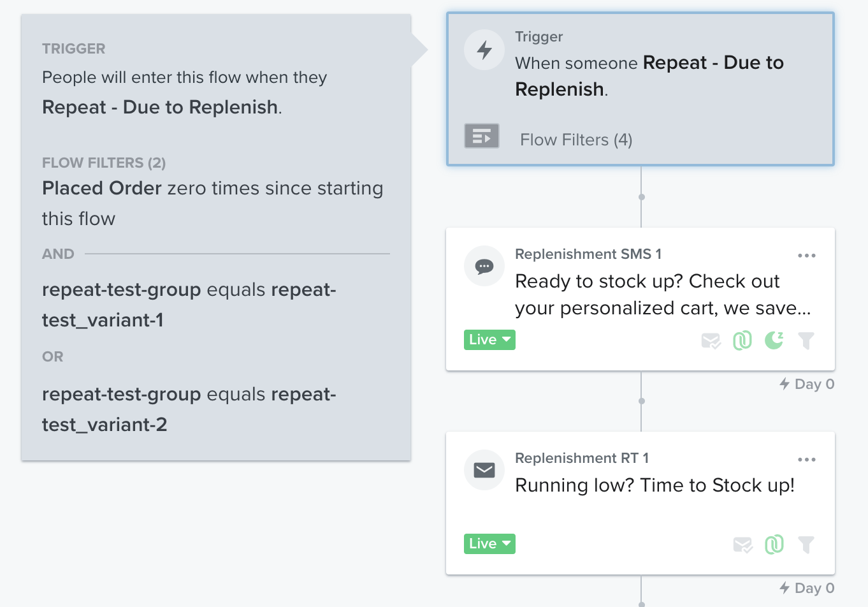Click the quiet hours moon icon
Image resolution: width=868 pixels, height=607 pixels.
click(x=774, y=340)
